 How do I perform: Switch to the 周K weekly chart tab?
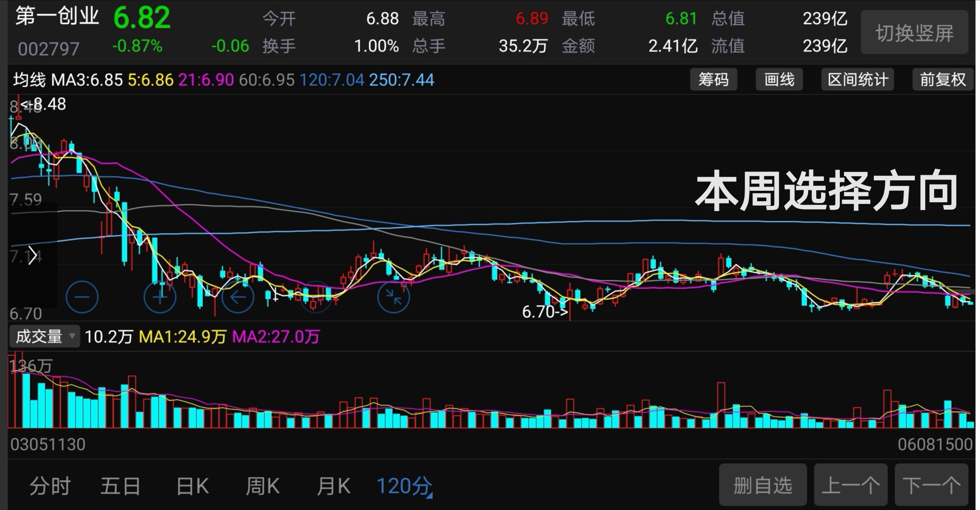pos(262,485)
